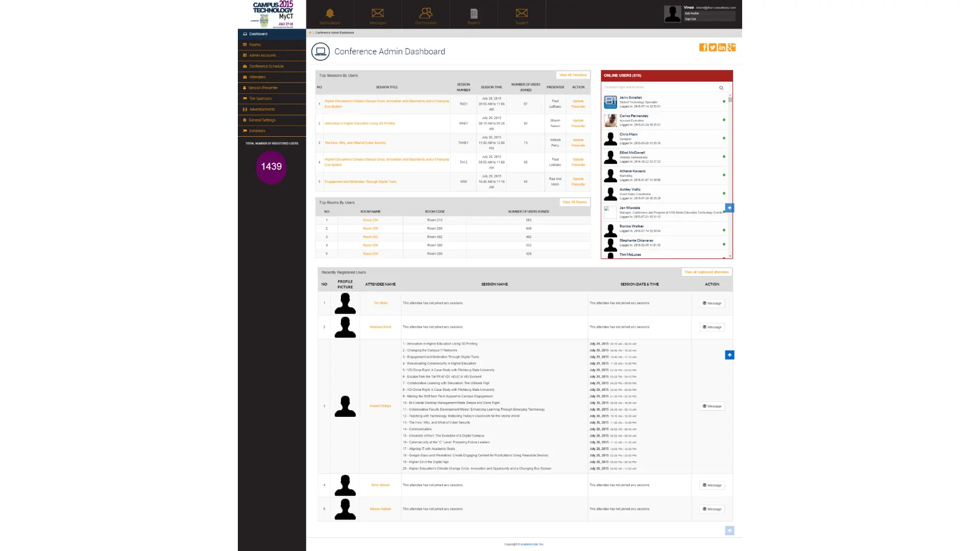
Task: Open the Support envelope icon
Action: point(522,14)
